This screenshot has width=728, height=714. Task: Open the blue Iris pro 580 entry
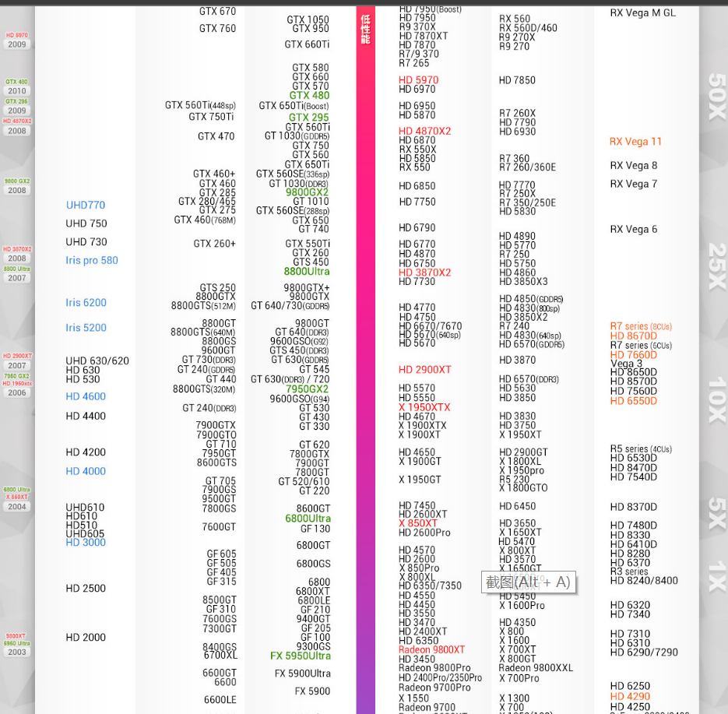pos(92,261)
